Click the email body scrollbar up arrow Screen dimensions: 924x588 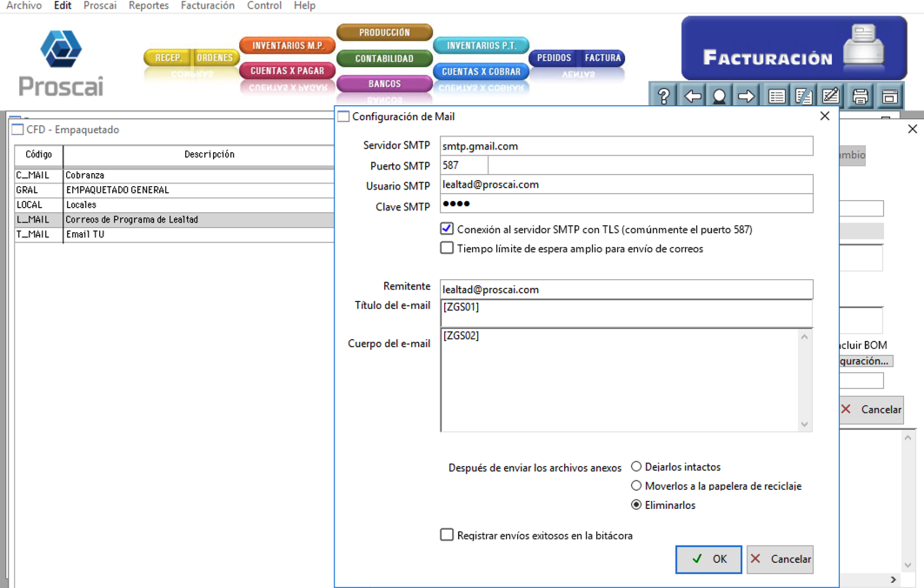point(804,336)
